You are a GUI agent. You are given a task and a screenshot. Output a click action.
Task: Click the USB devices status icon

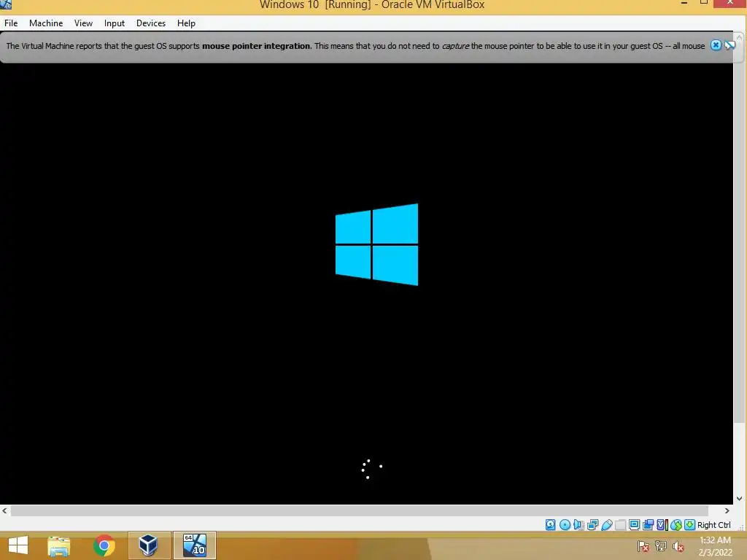(x=607, y=525)
